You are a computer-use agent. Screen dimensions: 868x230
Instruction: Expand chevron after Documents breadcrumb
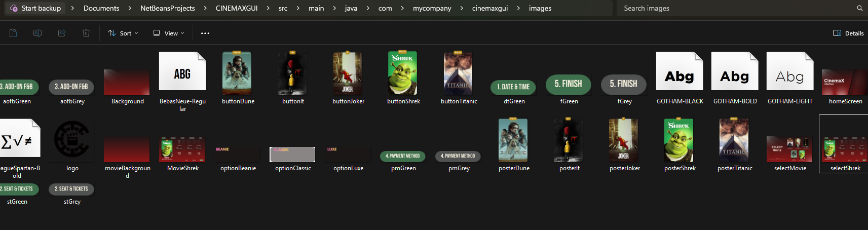click(x=130, y=8)
